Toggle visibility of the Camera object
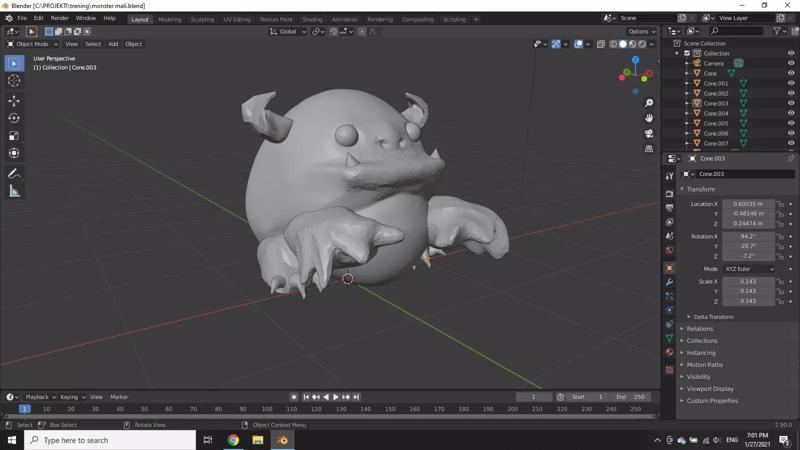Image resolution: width=800 pixels, height=450 pixels. (x=791, y=63)
